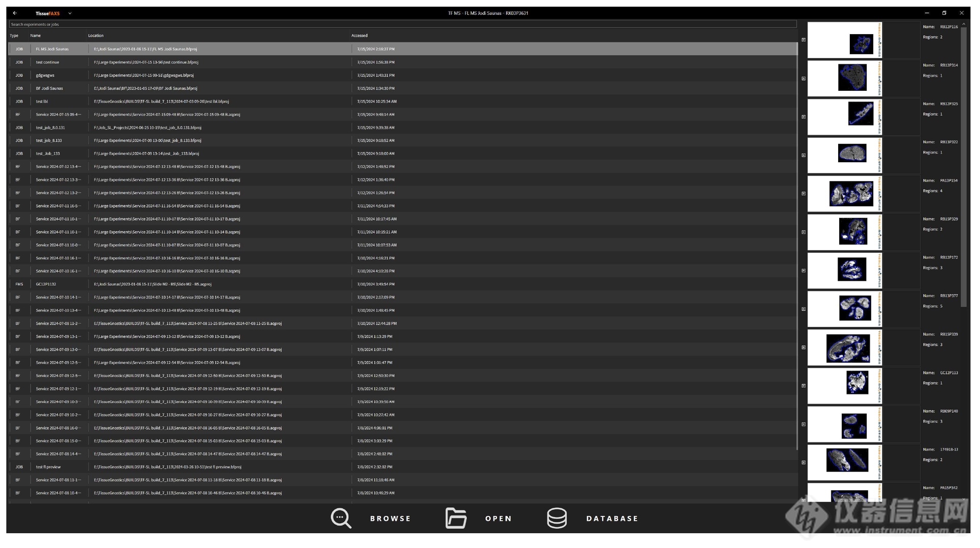The image size is (980, 548).
Task: Expand slide RB12P116 with plus icon
Action: coord(803,40)
